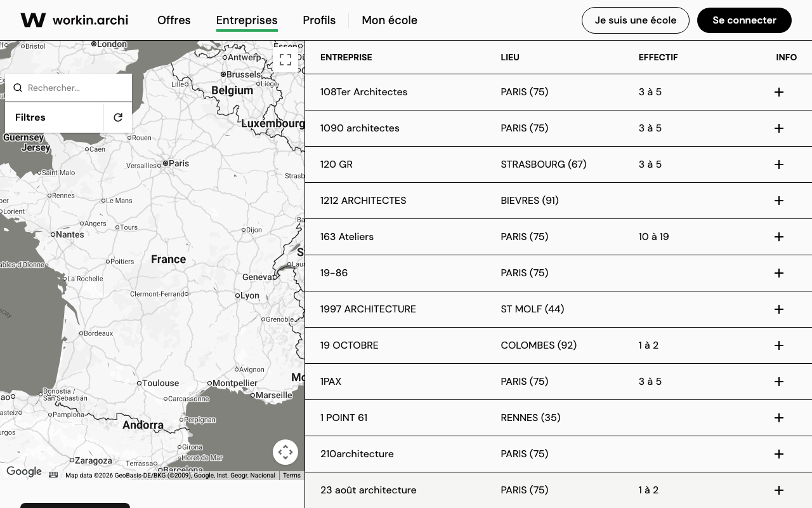Expand info for 19-86
Viewport: 812px width, 508px height.
click(x=779, y=273)
